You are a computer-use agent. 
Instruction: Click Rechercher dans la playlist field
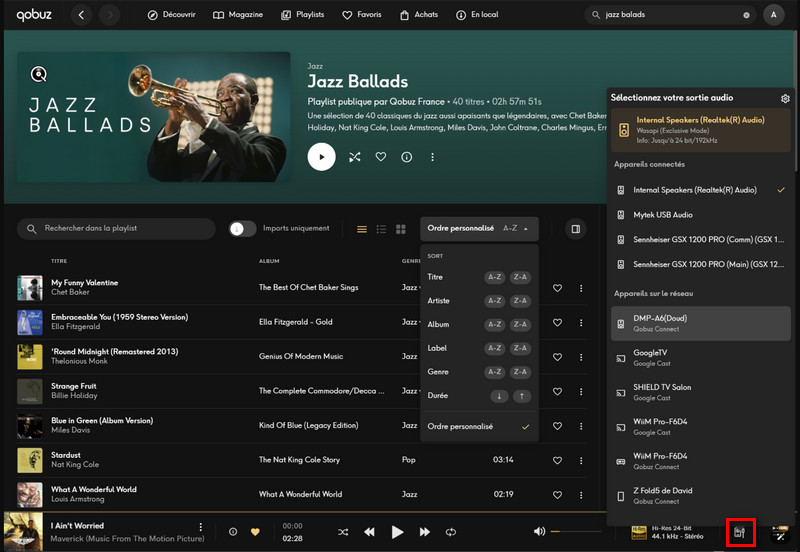click(116, 229)
